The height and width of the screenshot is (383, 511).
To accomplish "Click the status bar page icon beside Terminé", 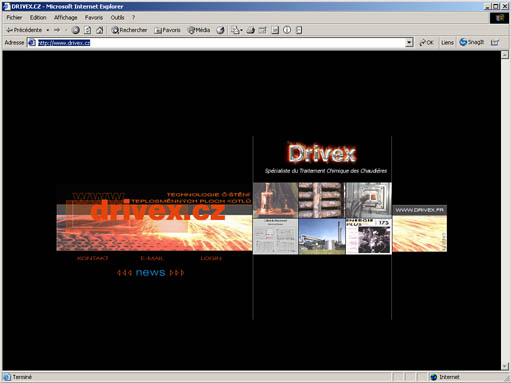I will point(7,377).
